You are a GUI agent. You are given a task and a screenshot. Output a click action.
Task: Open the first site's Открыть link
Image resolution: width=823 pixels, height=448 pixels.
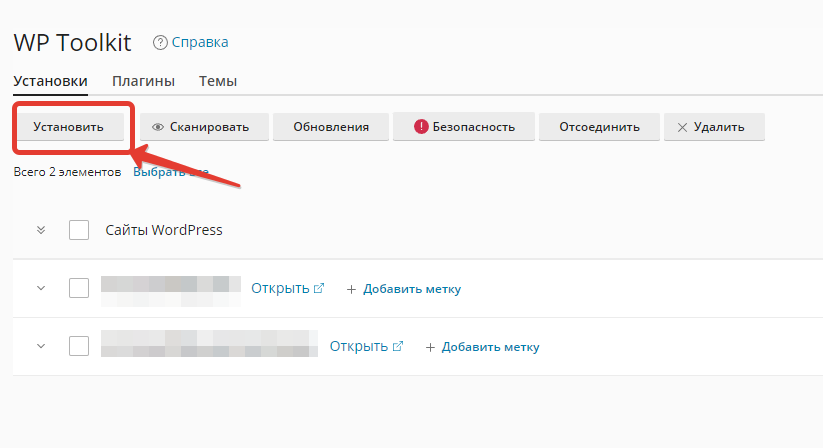(280, 288)
